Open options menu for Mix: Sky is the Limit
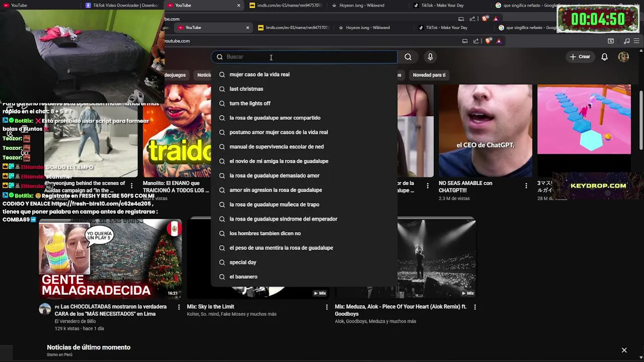644x362 pixels. click(x=327, y=307)
